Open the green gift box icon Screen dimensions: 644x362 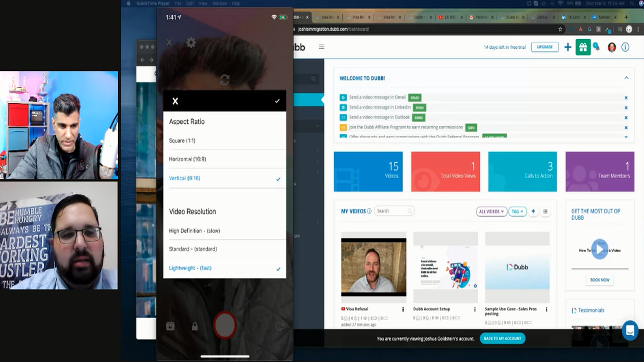(x=583, y=47)
